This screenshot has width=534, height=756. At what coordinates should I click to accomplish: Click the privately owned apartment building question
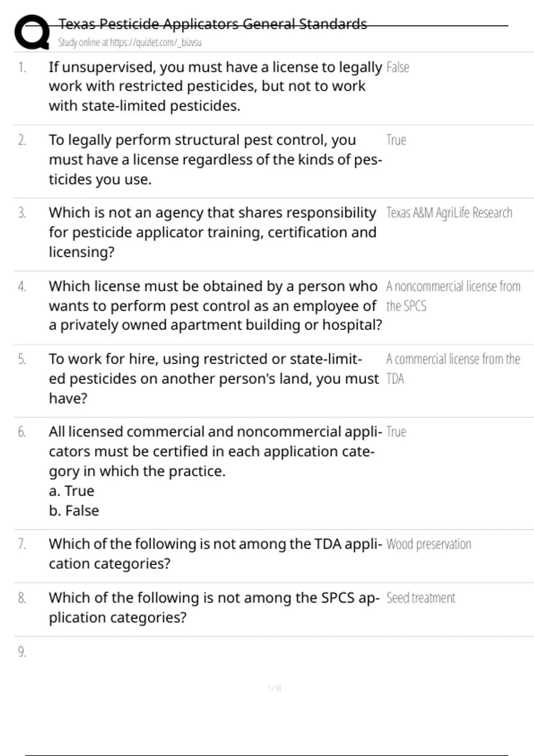coord(215,306)
